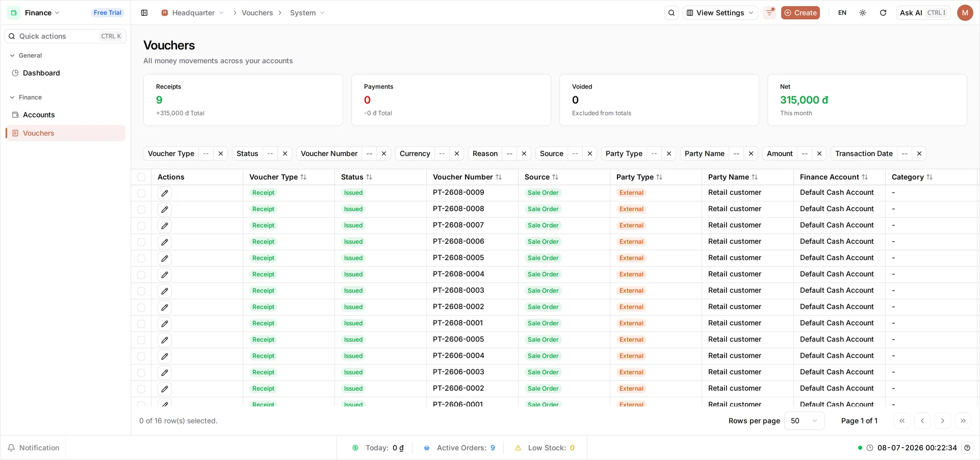The image size is (980, 460).
Task: Collapse the General sidebar section
Action: click(x=25, y=56)
